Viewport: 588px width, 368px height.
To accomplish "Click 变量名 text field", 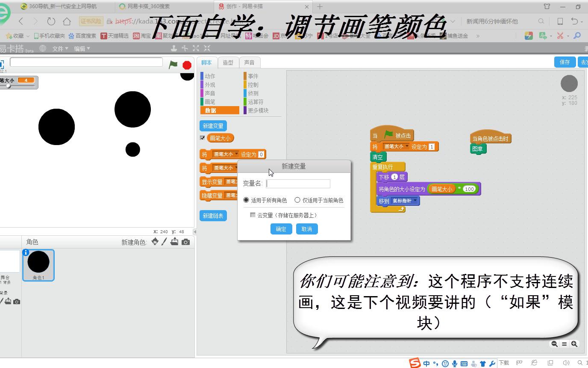I will [298, 184].
